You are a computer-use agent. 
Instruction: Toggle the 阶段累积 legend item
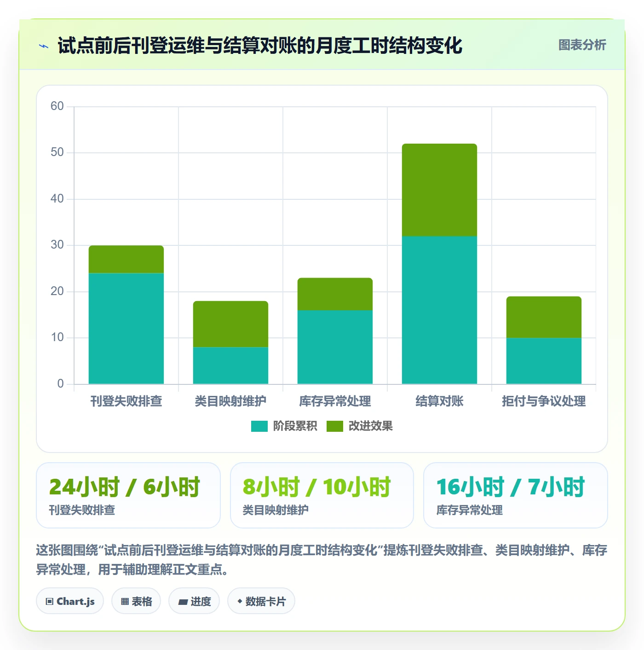click(x=284, y=426)
